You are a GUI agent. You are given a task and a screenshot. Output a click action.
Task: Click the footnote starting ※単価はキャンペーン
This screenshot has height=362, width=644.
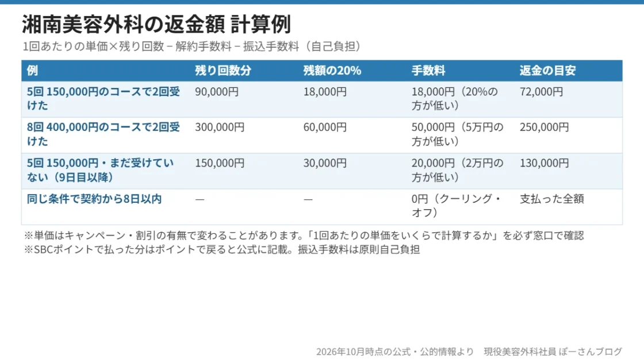click(304, 236)
